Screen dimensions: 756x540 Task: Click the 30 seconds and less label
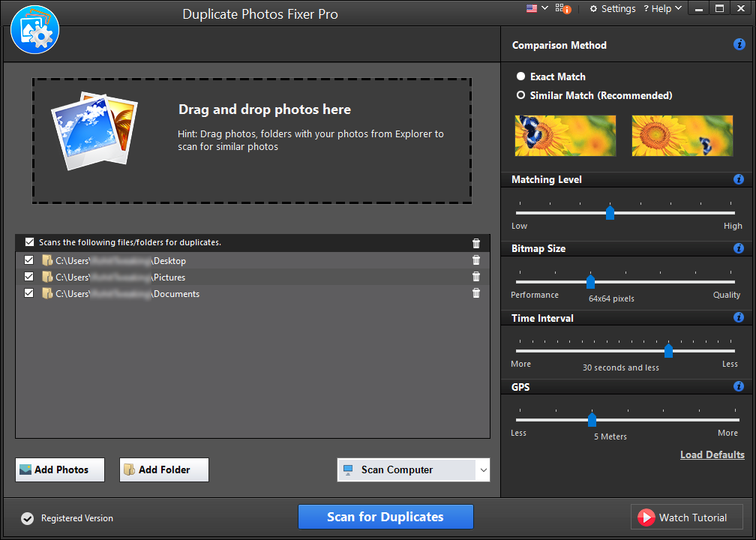point(620,367)
